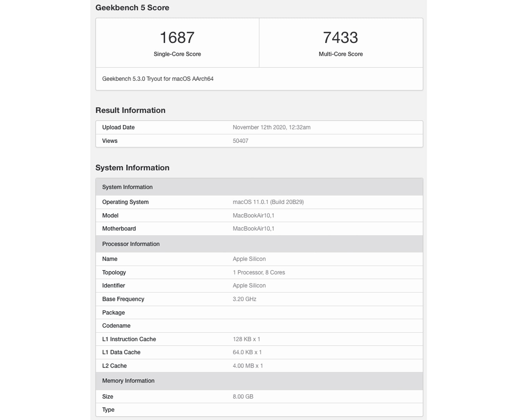Click the L2 Cache value 4.00 MB

tap(247, 366)
